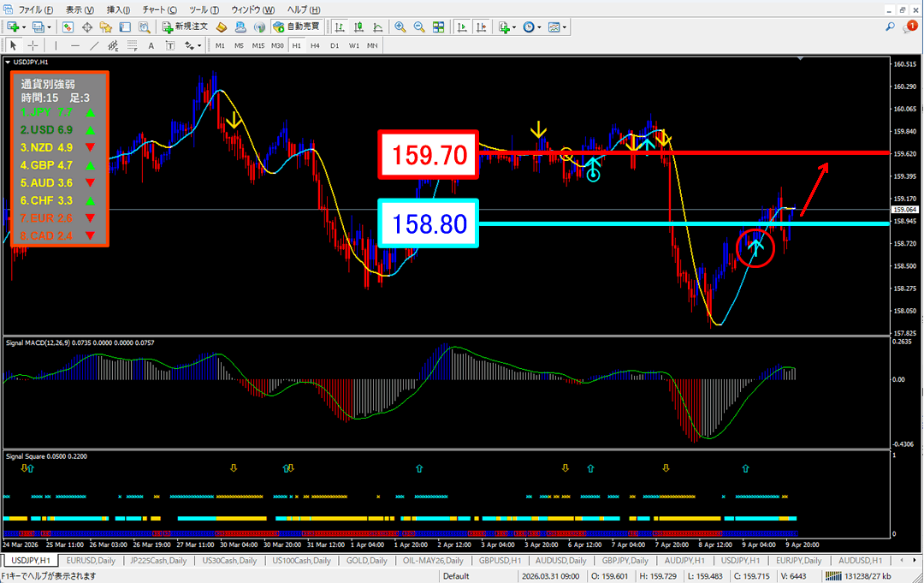Image resolution: width=924 pixels, height=583 pixels.
Task: Click the tile windows icon
Action: point(439,27)
